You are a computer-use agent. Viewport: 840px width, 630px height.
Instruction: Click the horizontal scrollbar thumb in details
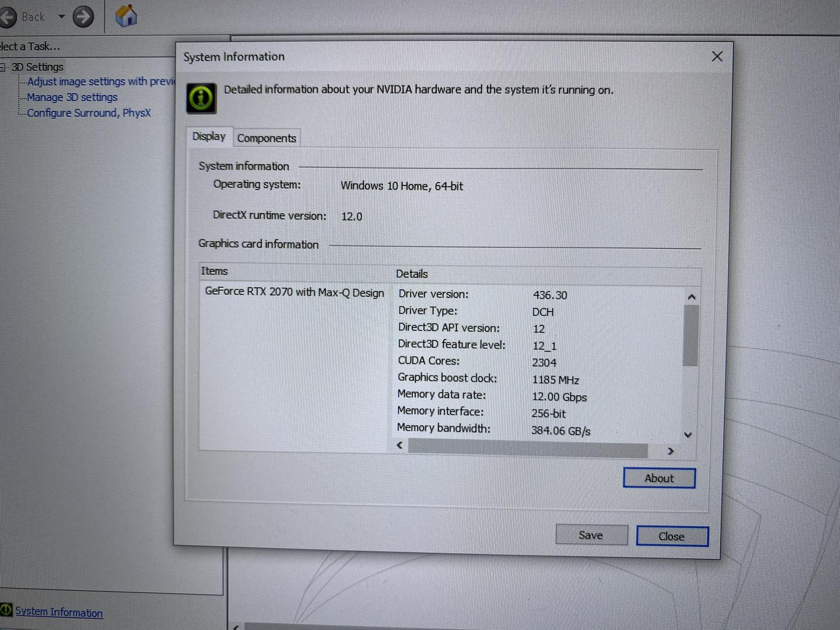528,448
